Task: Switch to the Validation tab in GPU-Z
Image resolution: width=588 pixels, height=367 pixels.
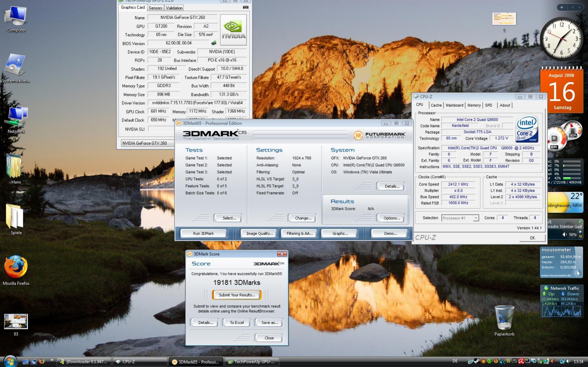Action: point(174,8)
